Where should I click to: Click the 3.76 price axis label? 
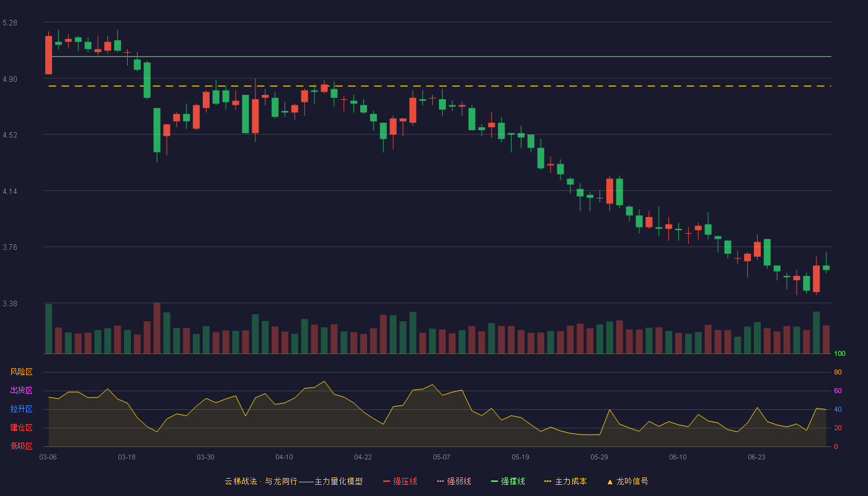[x=10, y=247]
